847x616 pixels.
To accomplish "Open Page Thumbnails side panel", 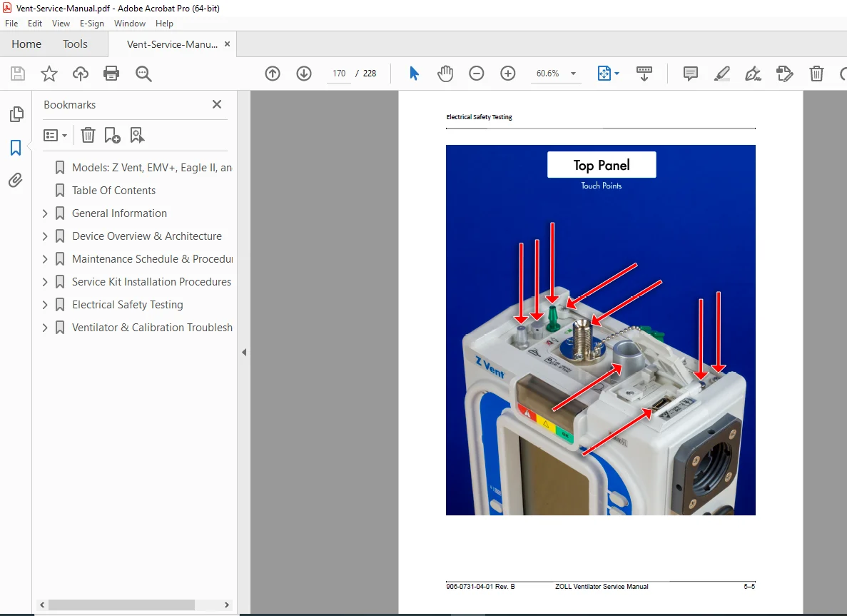I will click(16, 114).
